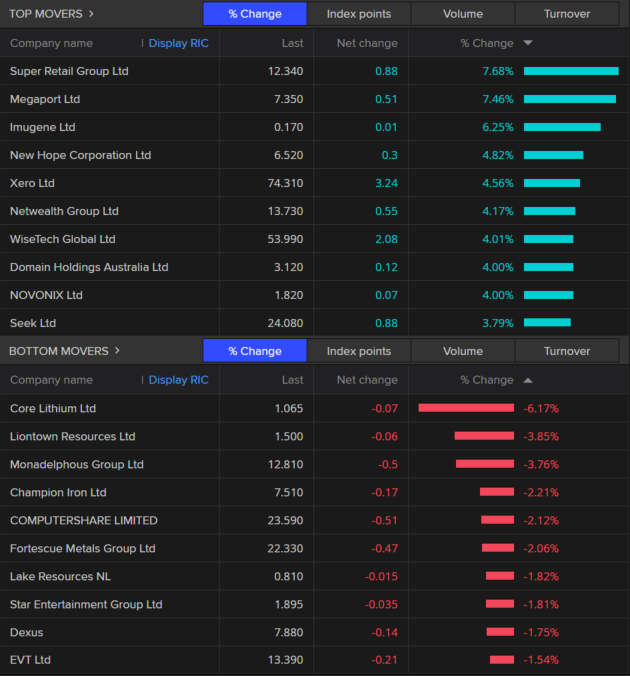Switch Top Movers to Volume tab
The height and width of the screenshot is (676, 630).
[x=463, y=14]
